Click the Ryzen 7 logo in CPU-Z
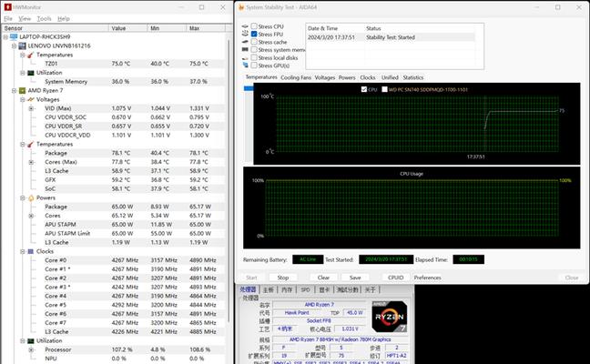The width and height of the screenshot is (590, 364). click(390, 317)
